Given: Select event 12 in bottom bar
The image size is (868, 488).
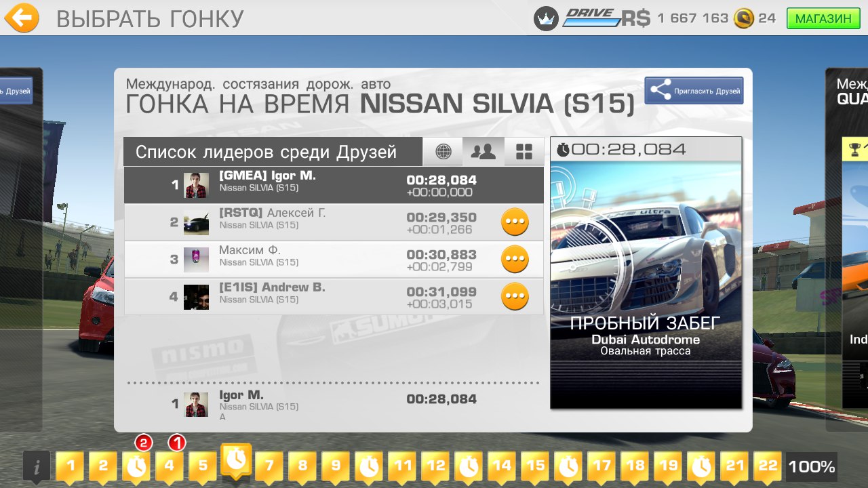Looking at the screenshot, I should (x=435, y=466).
